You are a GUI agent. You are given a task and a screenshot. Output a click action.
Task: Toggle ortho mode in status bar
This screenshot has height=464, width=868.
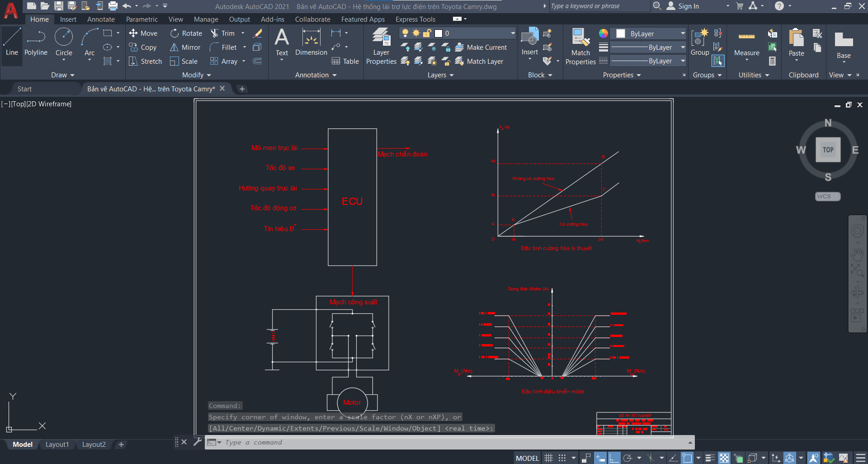614,458
